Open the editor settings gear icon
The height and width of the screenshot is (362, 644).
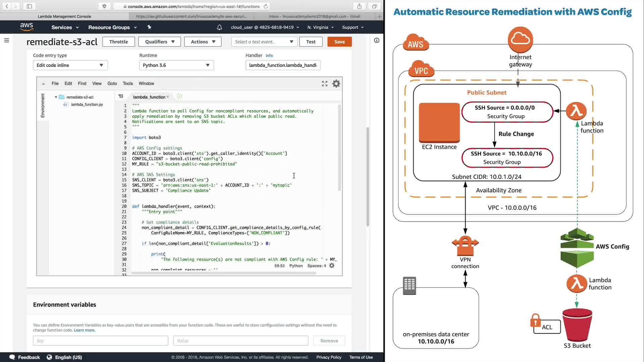(336, 84)
